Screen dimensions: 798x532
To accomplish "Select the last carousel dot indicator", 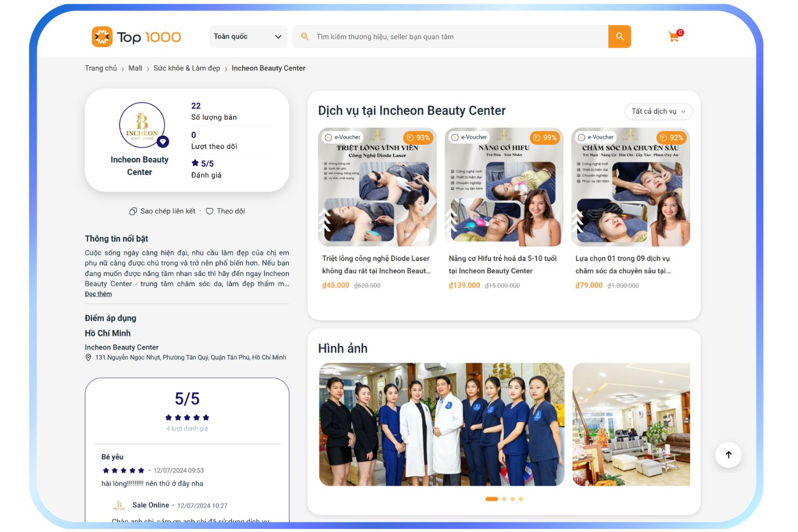I will click(521, 499).
